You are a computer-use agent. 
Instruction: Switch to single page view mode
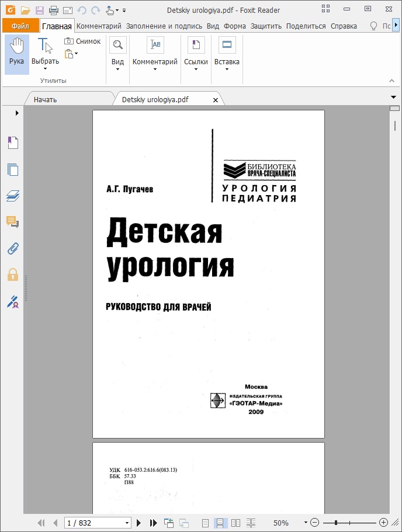(205, 523)
